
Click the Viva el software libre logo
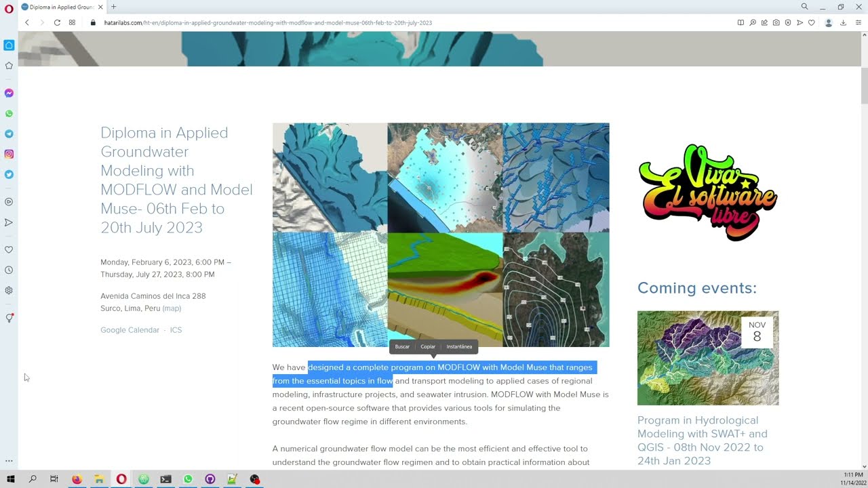[708, 192]
